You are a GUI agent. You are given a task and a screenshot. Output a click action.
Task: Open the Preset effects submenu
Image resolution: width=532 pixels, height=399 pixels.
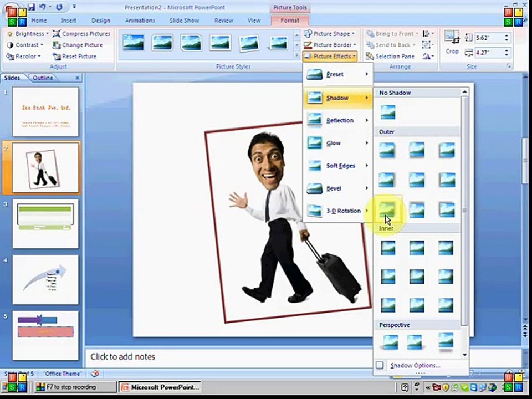(x=338, y=74)
